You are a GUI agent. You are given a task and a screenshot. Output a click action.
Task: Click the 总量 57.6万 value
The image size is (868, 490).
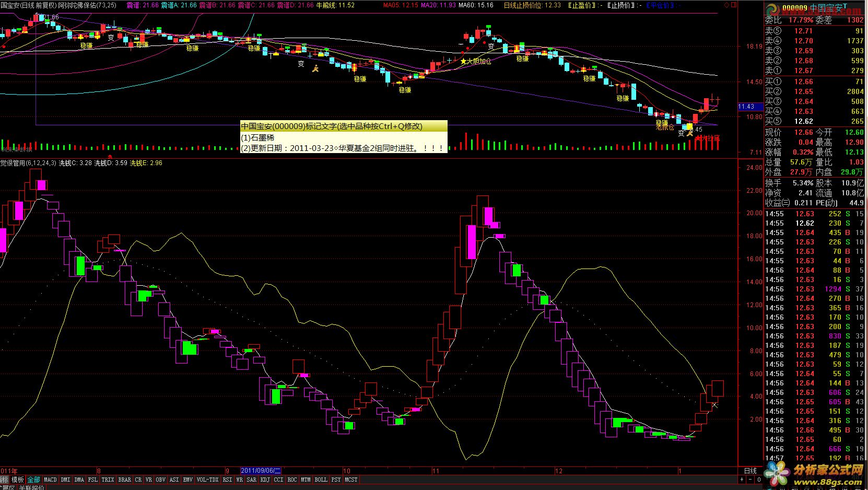801,162
